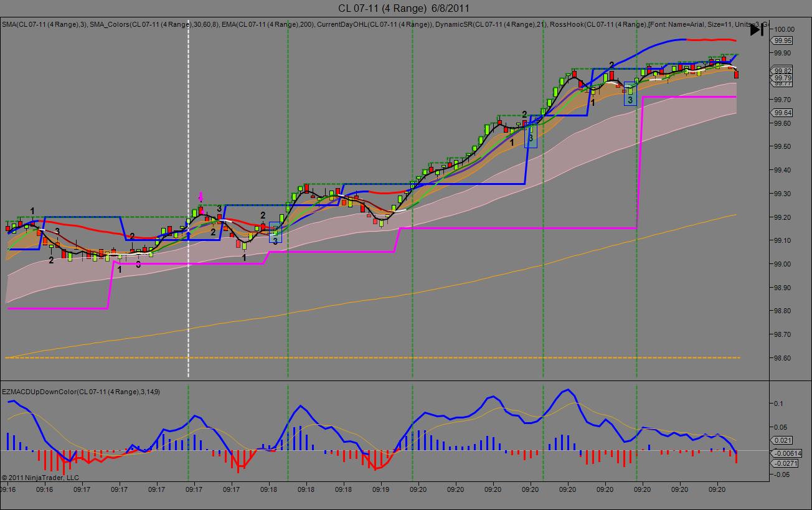This screenshot has width=812, height=510.
Task: Click the 0.1 label on the MACD axis
Action: click(x=780, y=404)
